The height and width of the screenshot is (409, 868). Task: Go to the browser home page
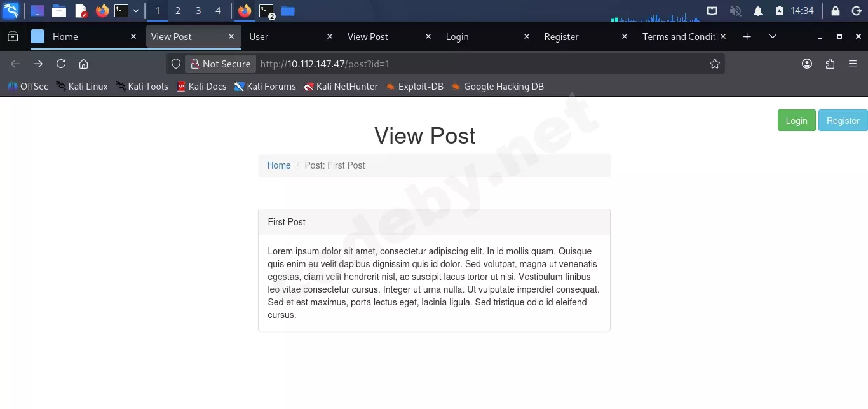click(83, 64)
